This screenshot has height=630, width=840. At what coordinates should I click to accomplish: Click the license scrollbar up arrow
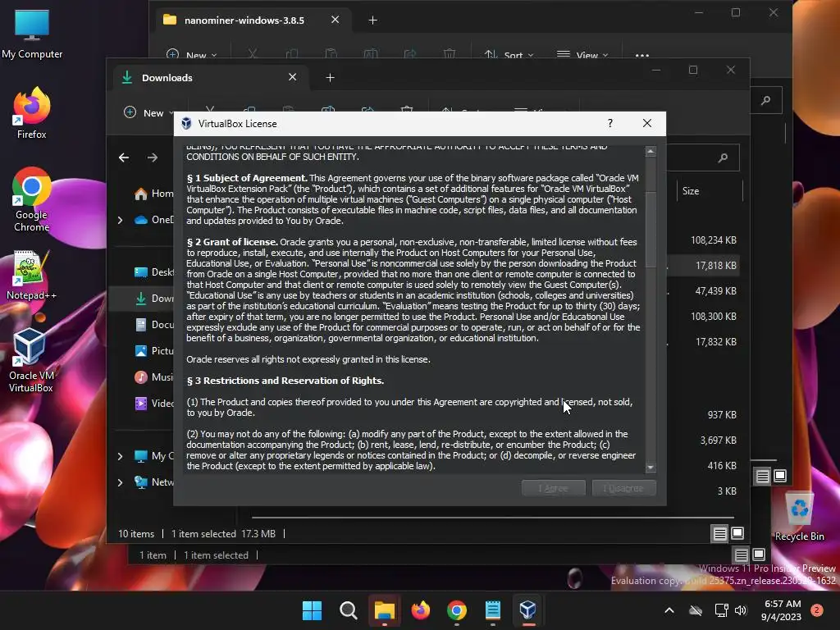click(651, 152)
